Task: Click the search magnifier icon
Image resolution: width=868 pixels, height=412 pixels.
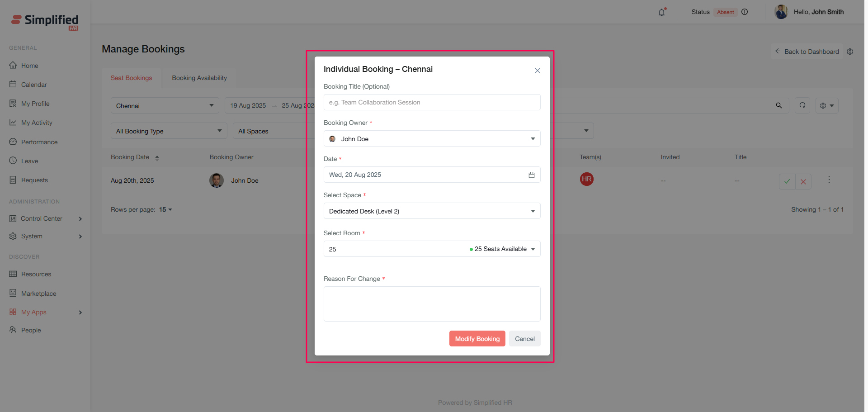Action: [x=778, y=105]
